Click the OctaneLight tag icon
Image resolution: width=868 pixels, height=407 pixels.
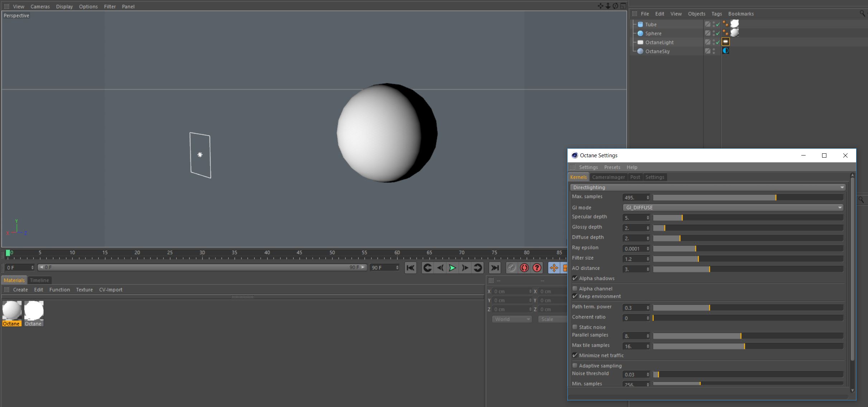pyautogui.click(x=725, y=42)
